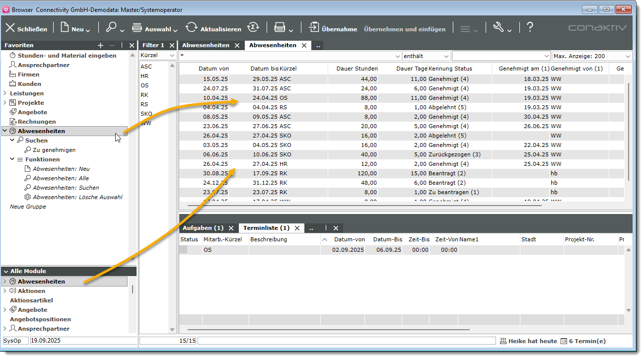
Task: Expand the Projekte tree node
Action: pyautogui.click(x=5, y=103)
